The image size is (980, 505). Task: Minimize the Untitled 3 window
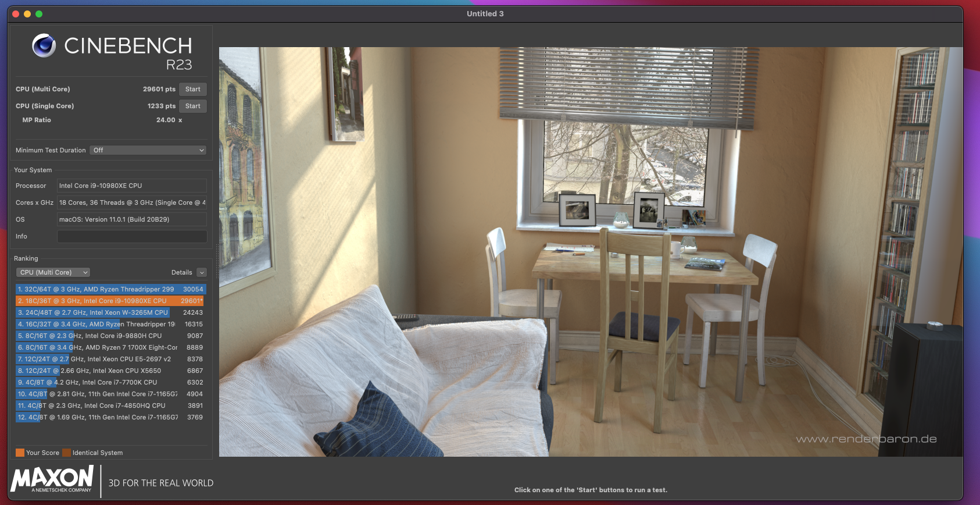[27, 14]
